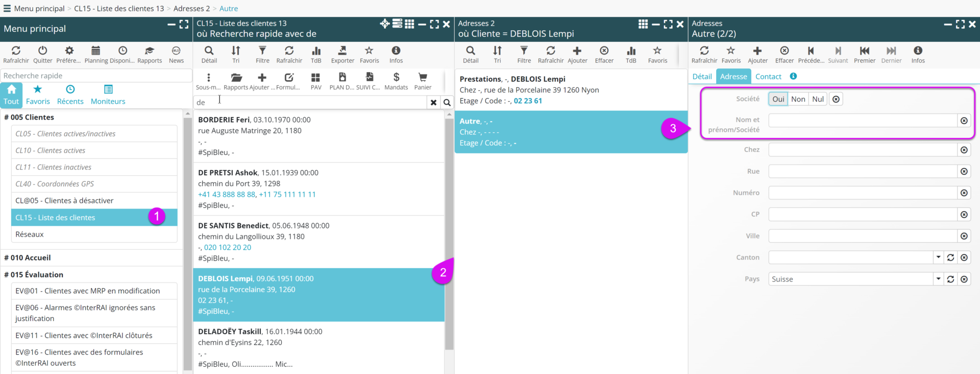Click the phone link 020 102 20 20

[228, 247]
